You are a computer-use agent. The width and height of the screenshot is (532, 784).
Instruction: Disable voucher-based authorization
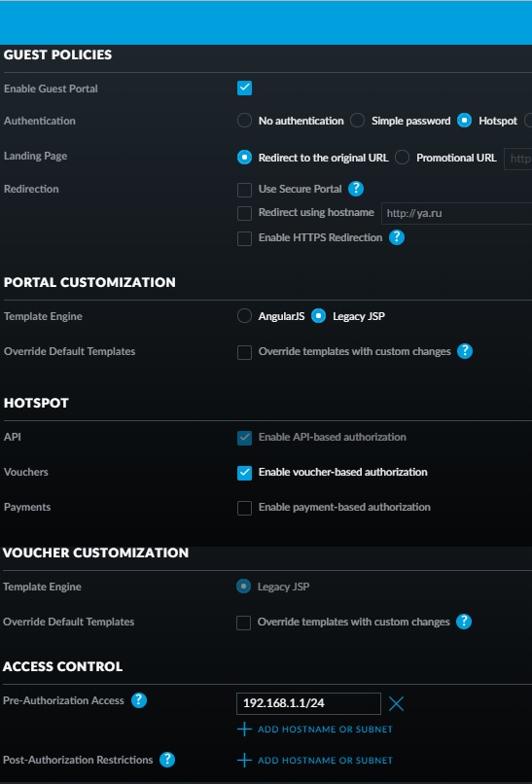(244, 473)
